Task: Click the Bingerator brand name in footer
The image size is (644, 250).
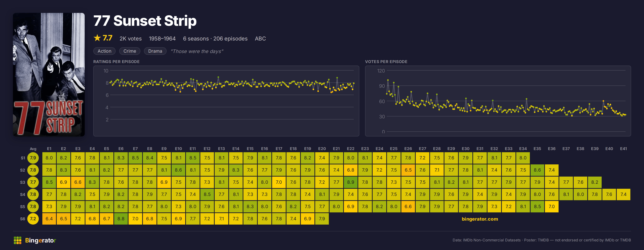Action: pyautogui.click(x=41, y=241)
